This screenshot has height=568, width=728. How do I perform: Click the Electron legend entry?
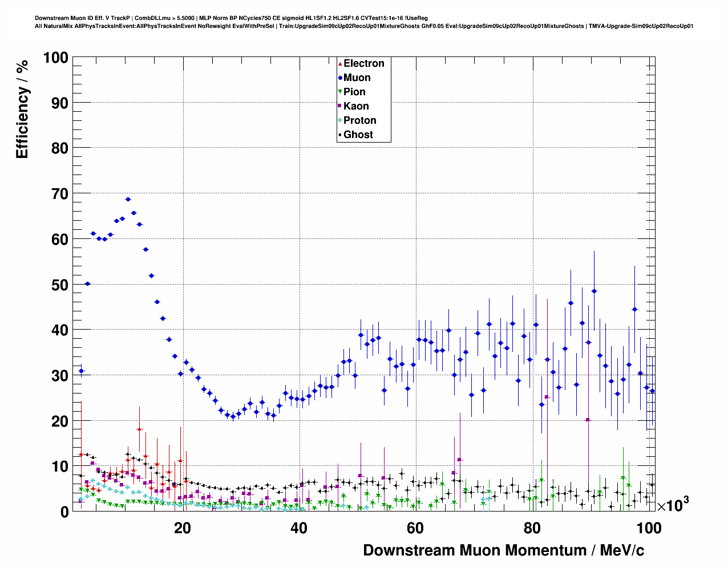[362, 63]
